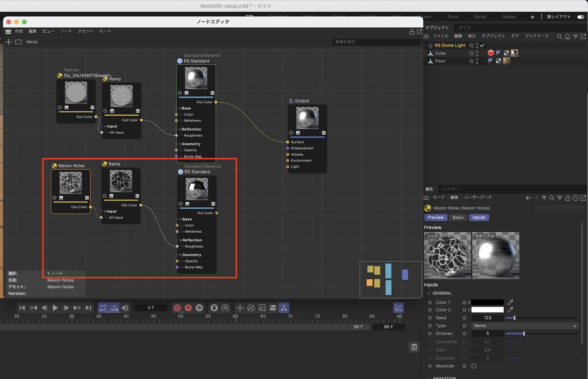Toggle the autokeying icon
The width and height of the screenshot is (588, 379).
[188, 308]
